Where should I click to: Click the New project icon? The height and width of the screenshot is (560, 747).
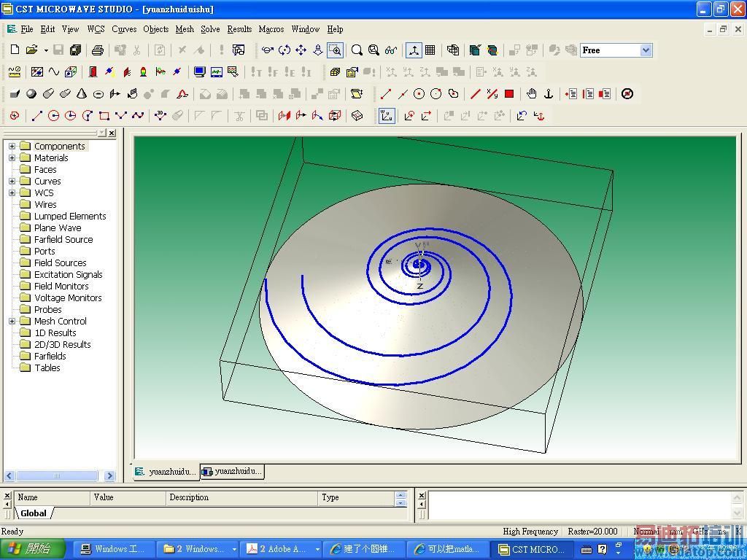click(x=15, y=50)
